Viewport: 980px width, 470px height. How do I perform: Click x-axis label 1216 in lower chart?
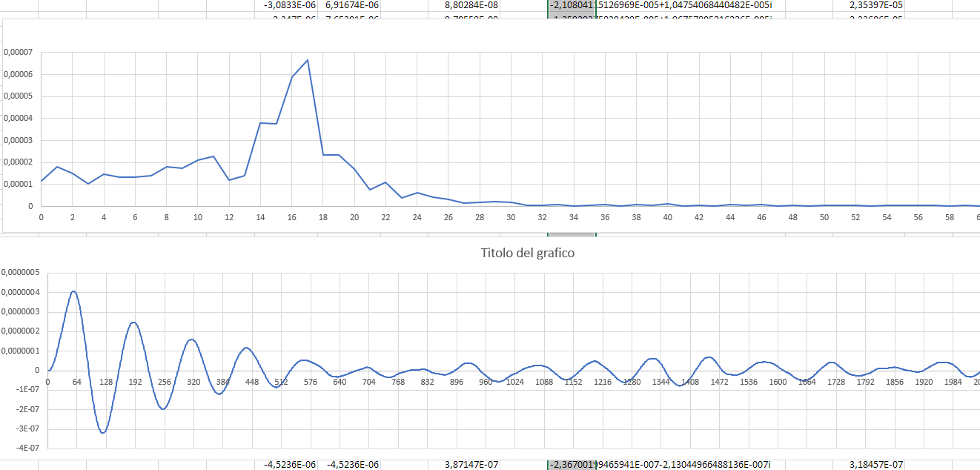point(602,381)
